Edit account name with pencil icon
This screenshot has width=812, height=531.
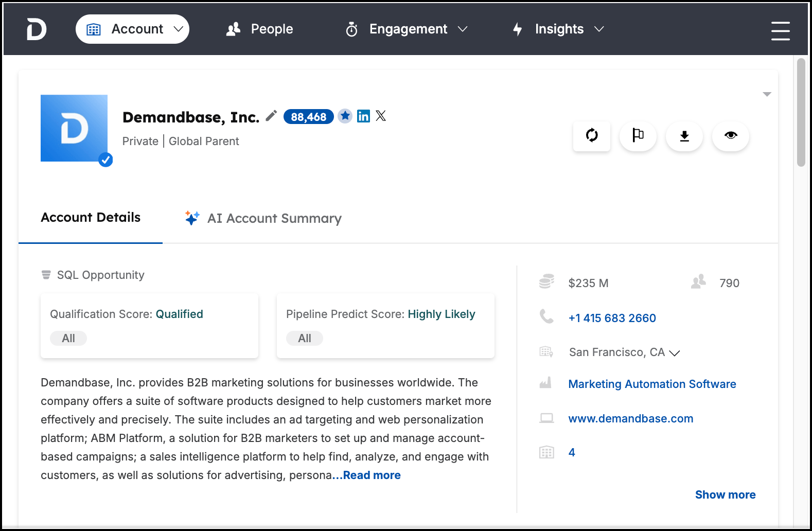(x=271, y=116)
